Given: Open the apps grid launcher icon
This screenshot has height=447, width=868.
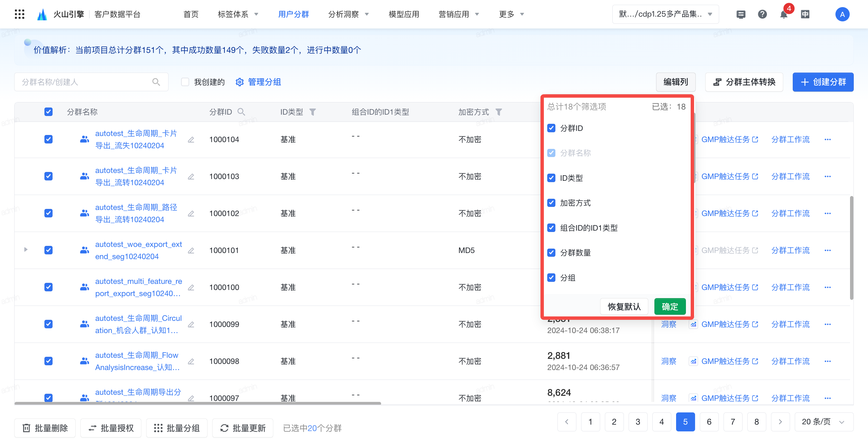Looking at the screenshot, I should tap(20, 14).
